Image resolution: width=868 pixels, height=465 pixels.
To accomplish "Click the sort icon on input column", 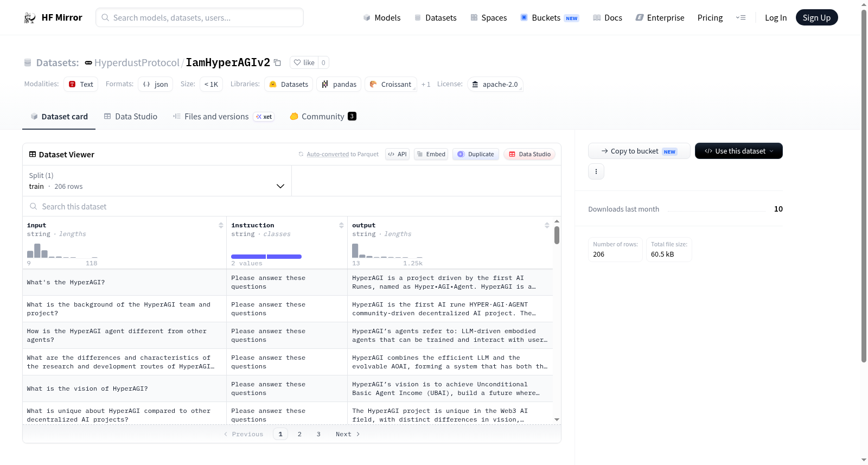I will (221, 225).
